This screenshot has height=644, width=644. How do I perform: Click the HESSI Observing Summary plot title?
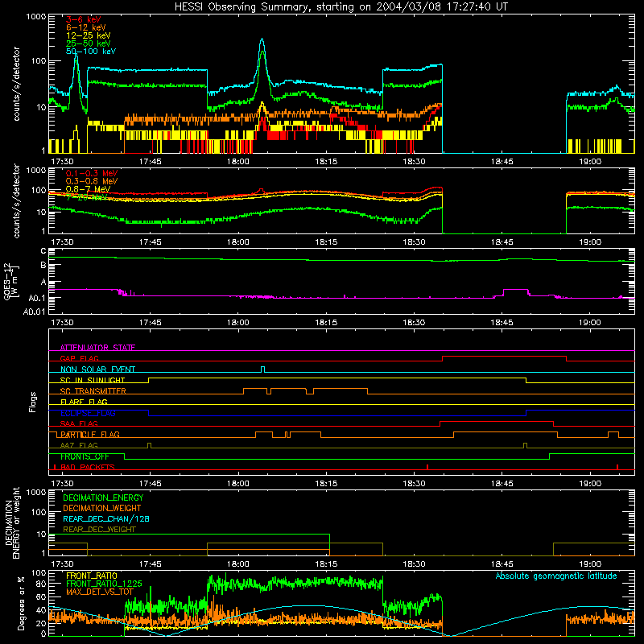coord(341,7)
